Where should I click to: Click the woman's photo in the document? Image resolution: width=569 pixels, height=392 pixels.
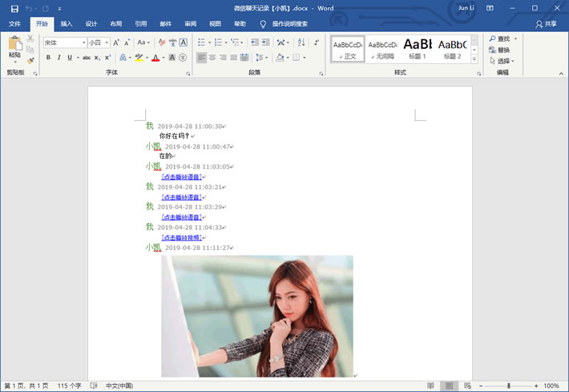pyautogui.click(x=256, y=315)
